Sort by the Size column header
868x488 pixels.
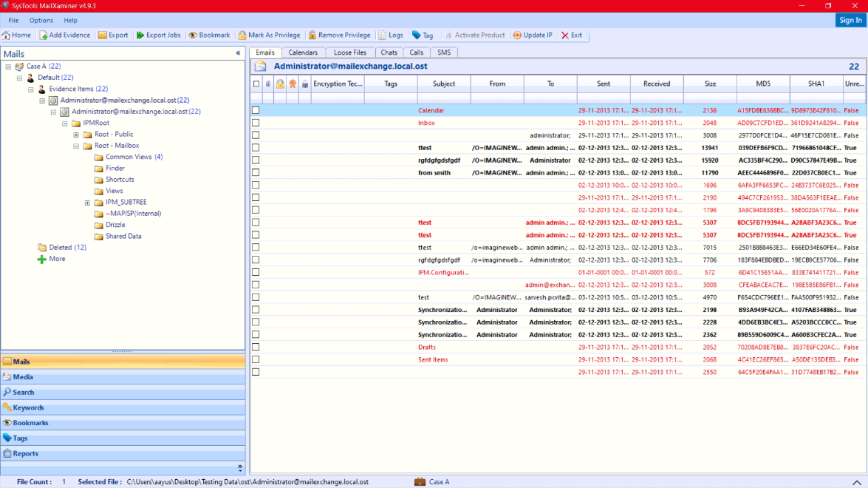(x=710, y=84)
